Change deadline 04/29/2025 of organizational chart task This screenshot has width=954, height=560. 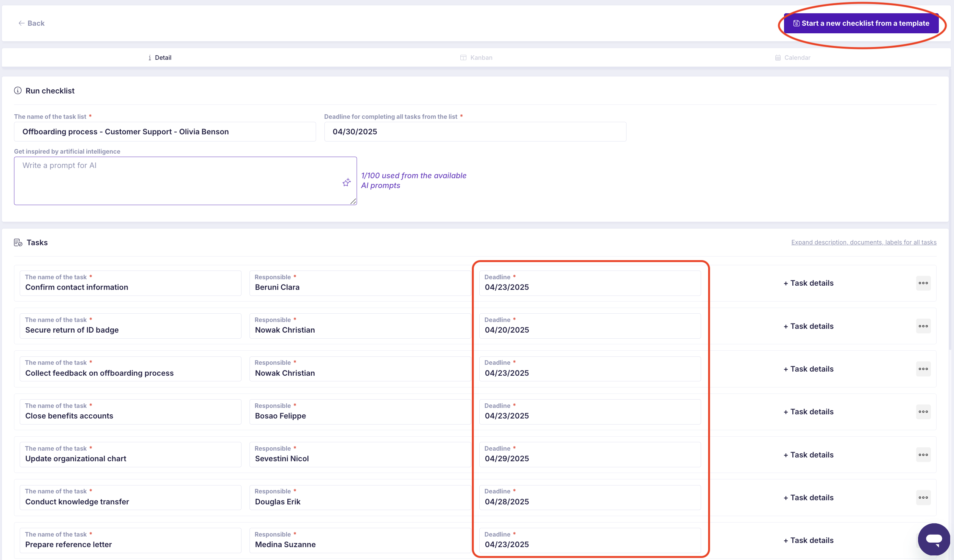pos(590,454)
